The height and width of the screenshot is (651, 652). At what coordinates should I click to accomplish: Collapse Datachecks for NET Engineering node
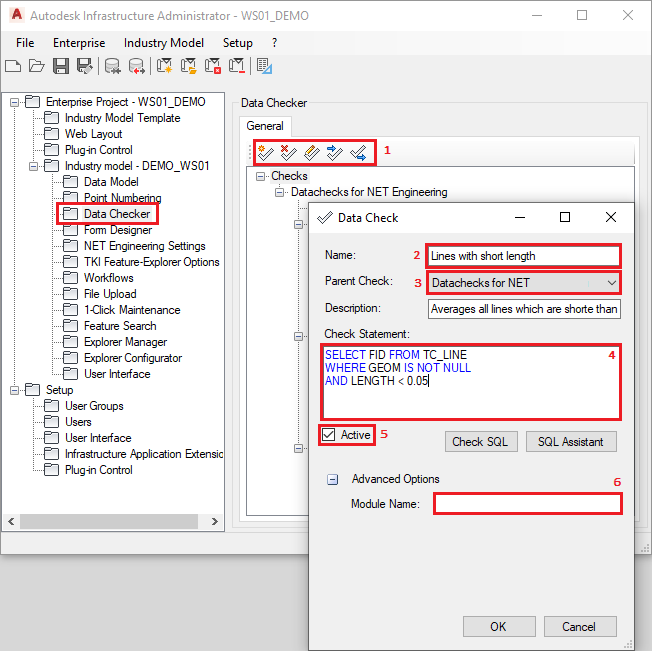(x=280, y=192)
